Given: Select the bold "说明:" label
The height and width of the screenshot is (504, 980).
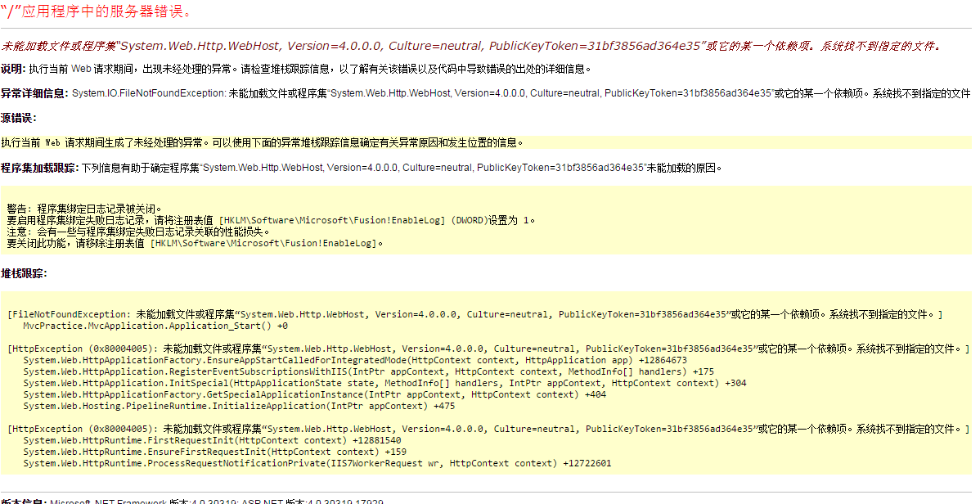Looking at the screenshot, I should coord(13,69).
